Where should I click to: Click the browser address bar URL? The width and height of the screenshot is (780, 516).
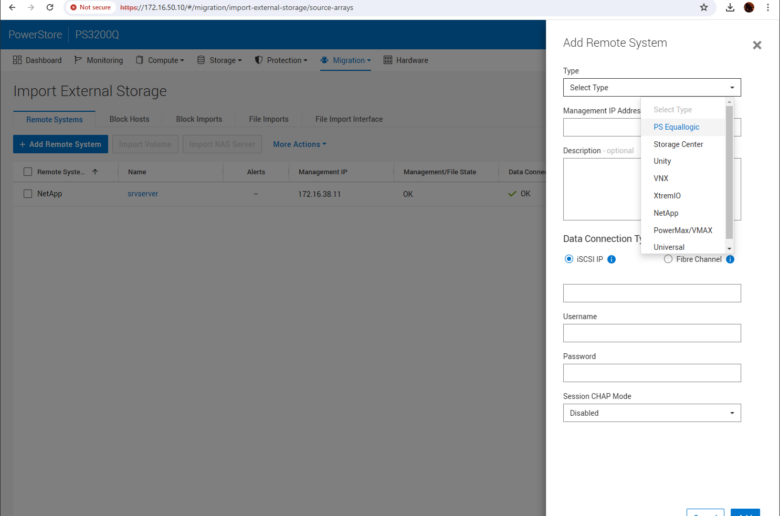tap(237, 7)
